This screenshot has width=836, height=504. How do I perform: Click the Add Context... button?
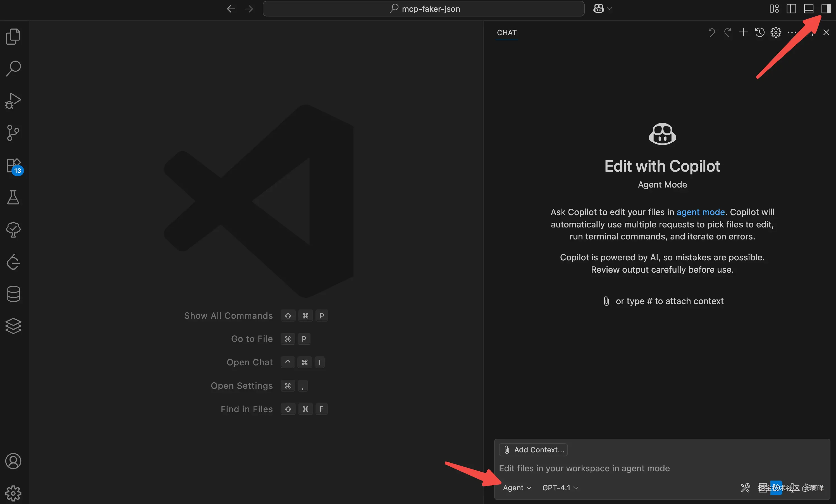533,450
